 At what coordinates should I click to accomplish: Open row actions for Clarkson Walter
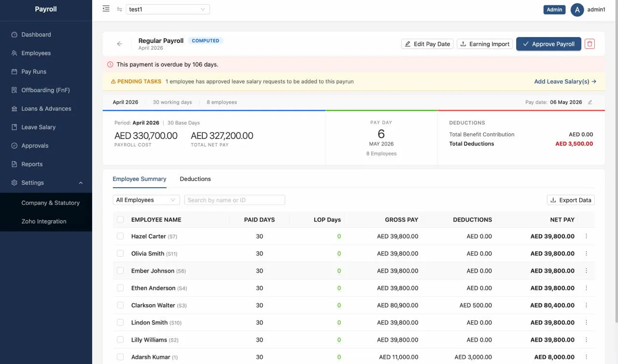point(587,305)
